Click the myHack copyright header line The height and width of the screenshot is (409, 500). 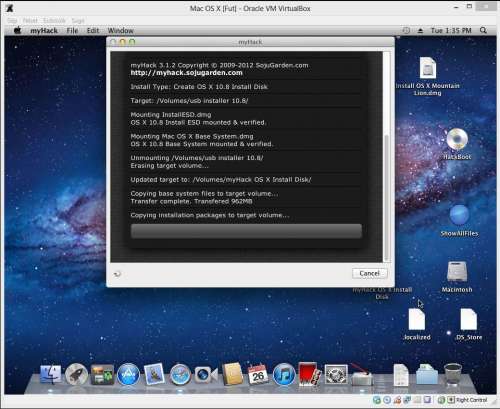219,65
